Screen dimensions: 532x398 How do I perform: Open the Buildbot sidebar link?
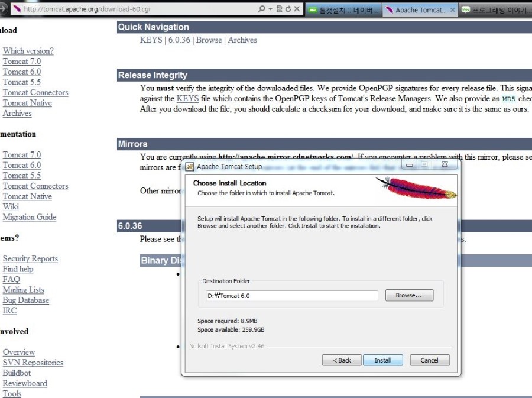(17, 373)
